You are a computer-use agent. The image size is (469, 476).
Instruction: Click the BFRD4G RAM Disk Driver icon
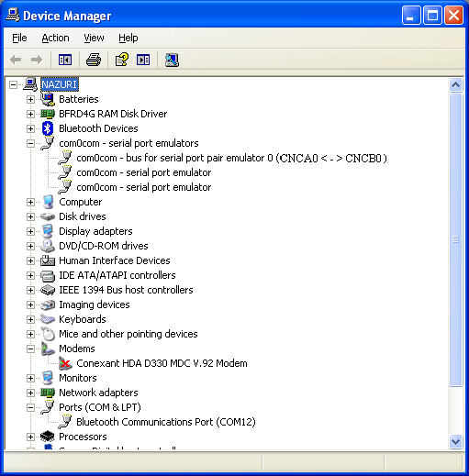[48, 114]
